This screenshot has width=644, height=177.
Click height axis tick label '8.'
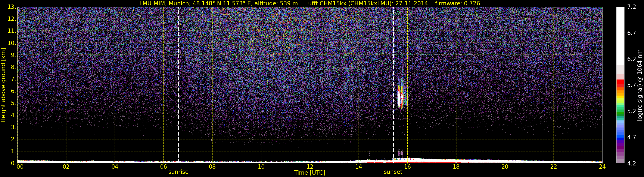[x=13, y=67]
